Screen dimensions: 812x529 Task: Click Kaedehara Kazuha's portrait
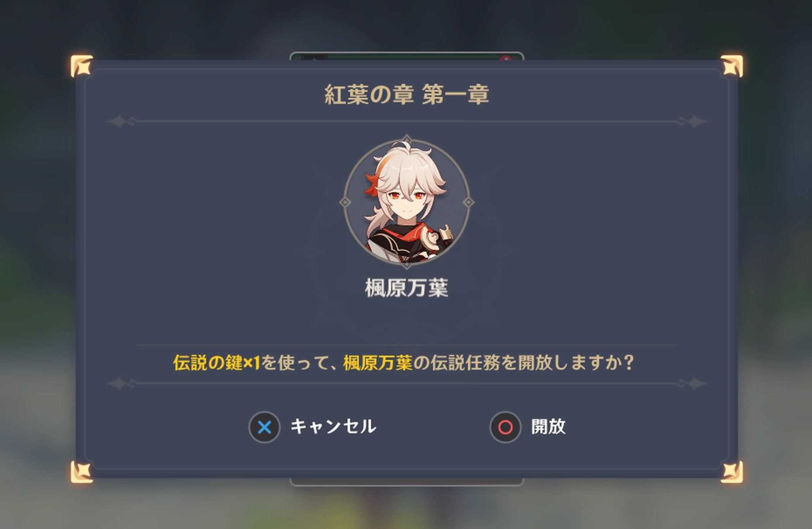point(406,202)
